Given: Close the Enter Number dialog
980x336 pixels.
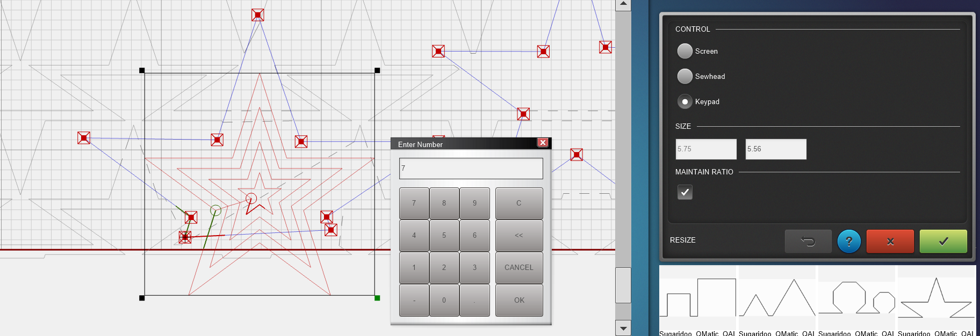Looking at the screenshot, I should pyautogui.click(x=543, y=143).
